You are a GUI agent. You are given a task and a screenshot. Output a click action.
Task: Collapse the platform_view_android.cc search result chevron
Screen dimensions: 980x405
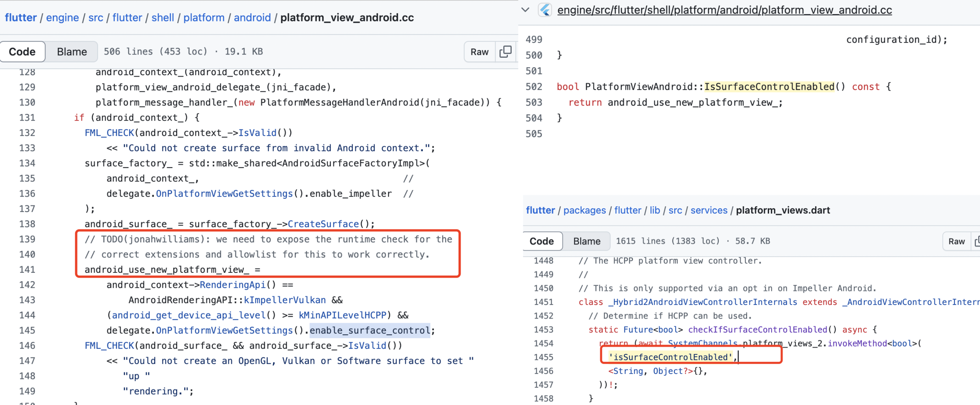click(525, 10)
